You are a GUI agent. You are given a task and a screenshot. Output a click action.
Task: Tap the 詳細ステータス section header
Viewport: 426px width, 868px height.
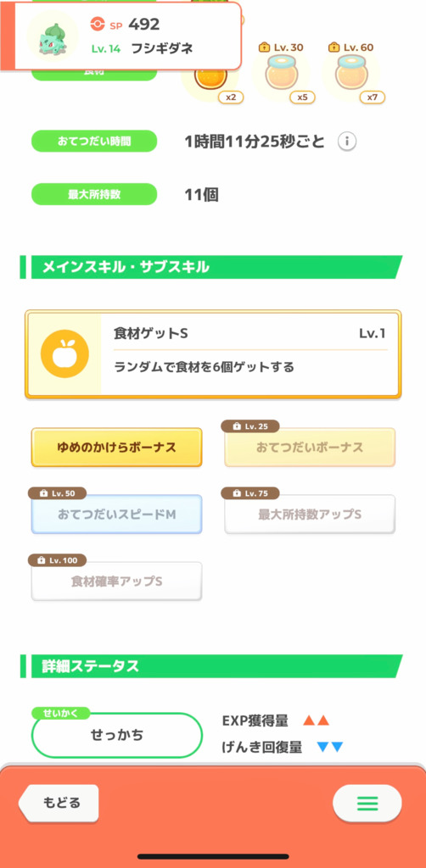pos(211,666)
